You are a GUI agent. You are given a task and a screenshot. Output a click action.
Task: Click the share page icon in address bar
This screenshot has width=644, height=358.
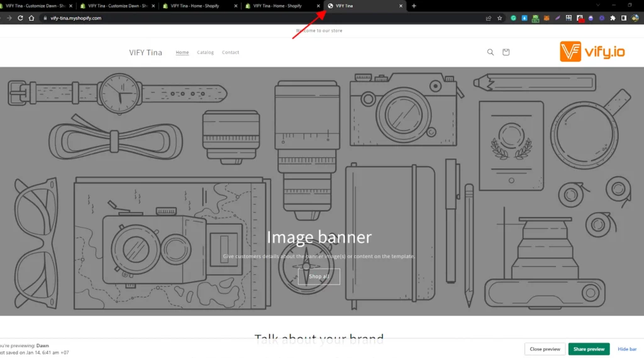488,18
